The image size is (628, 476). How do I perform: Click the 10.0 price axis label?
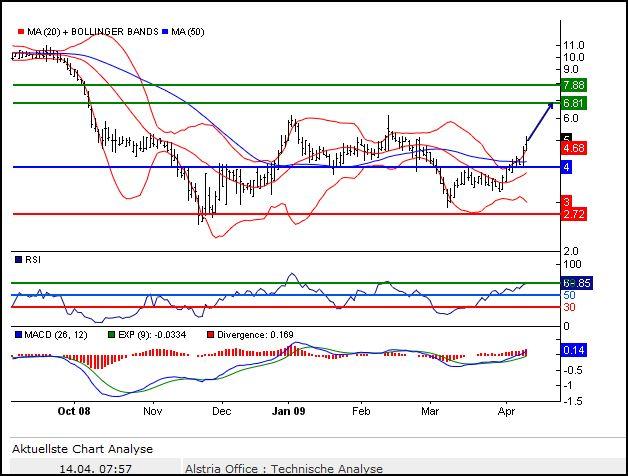click(574, 57)
